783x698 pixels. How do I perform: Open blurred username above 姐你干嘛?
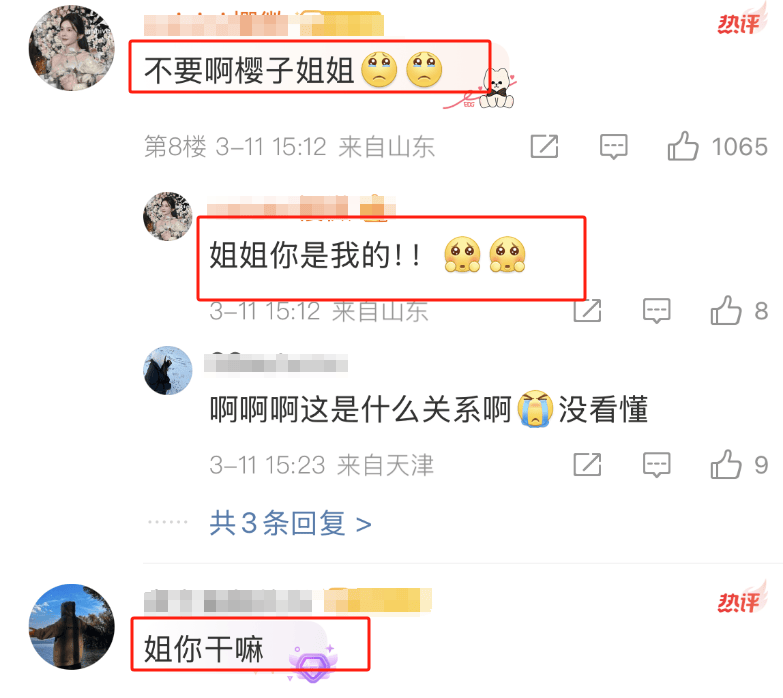point(228,601)
